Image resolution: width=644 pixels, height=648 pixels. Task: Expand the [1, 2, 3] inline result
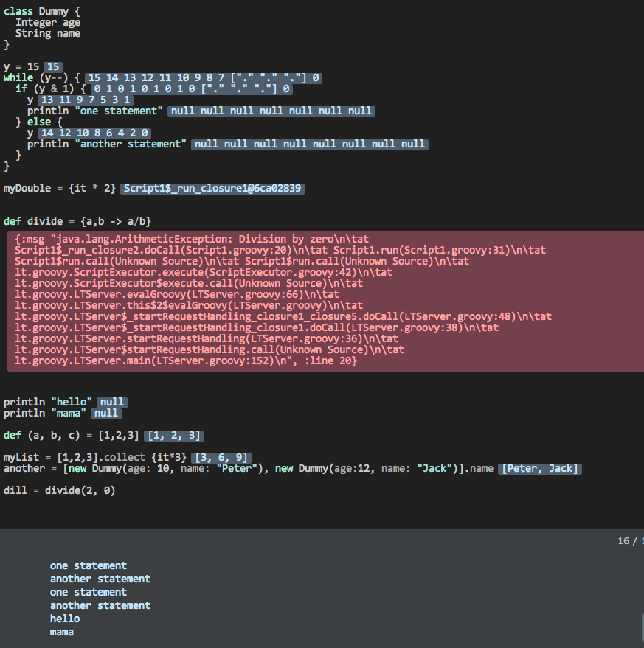pyautogui.click(x=174, y=436)
